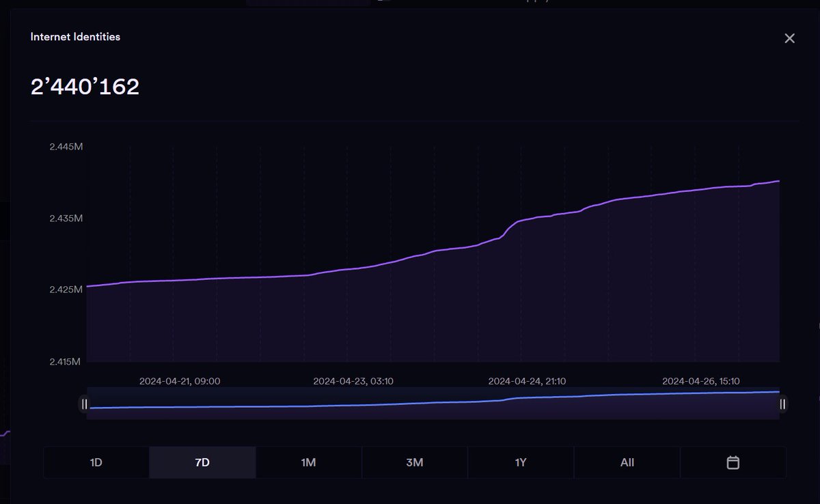Show All time data

coord(627,462)
